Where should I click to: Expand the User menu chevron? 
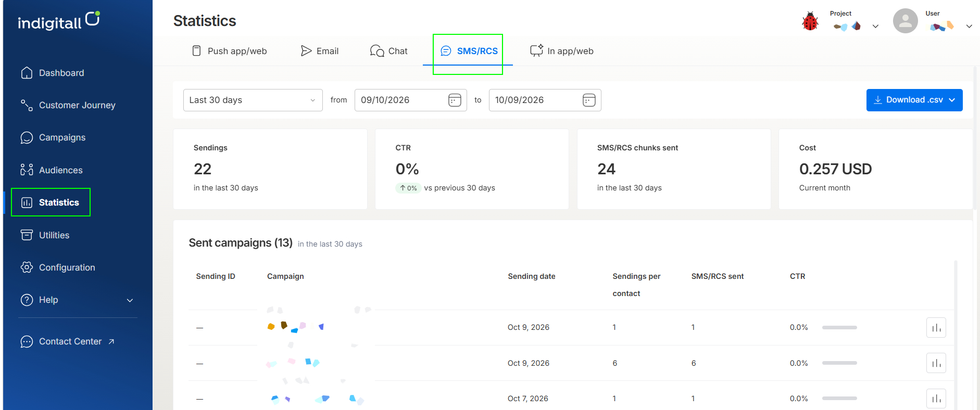pyautogui.click(x=969, y=26)
